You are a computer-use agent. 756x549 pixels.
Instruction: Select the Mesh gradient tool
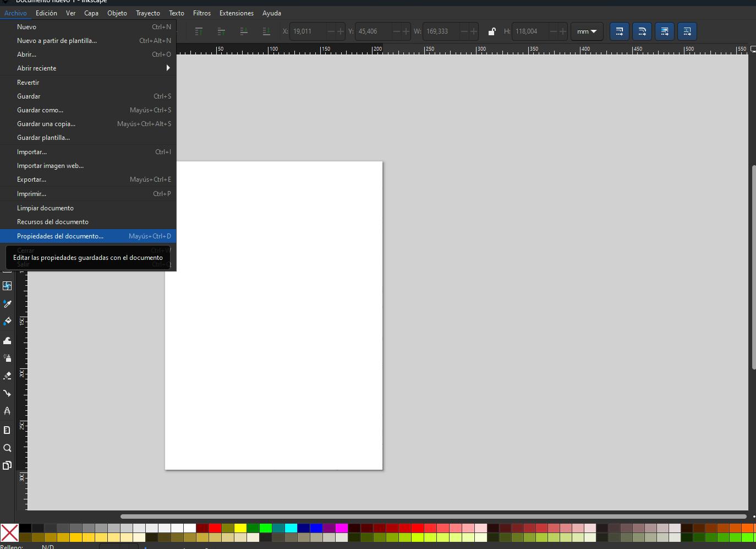(x=7, y=286)
